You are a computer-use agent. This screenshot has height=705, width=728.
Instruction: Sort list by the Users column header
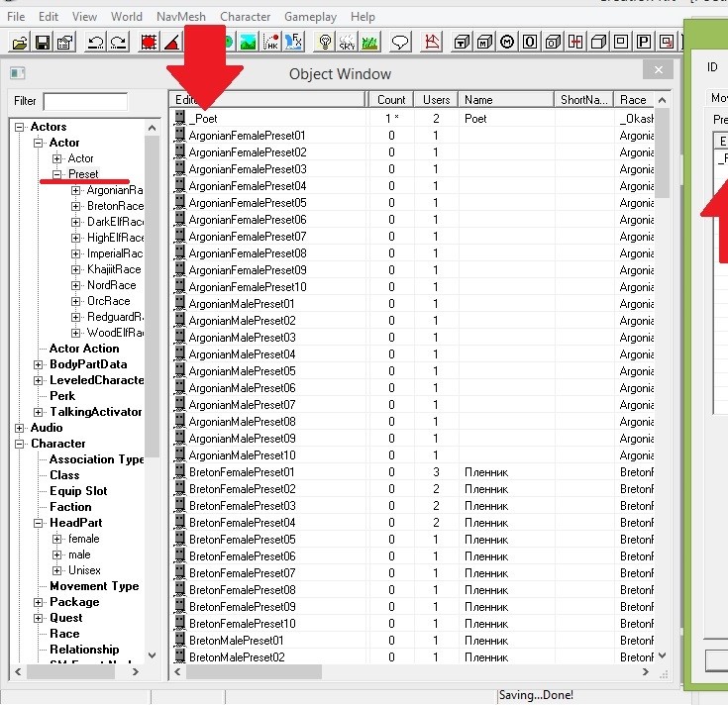click(436, 100)
